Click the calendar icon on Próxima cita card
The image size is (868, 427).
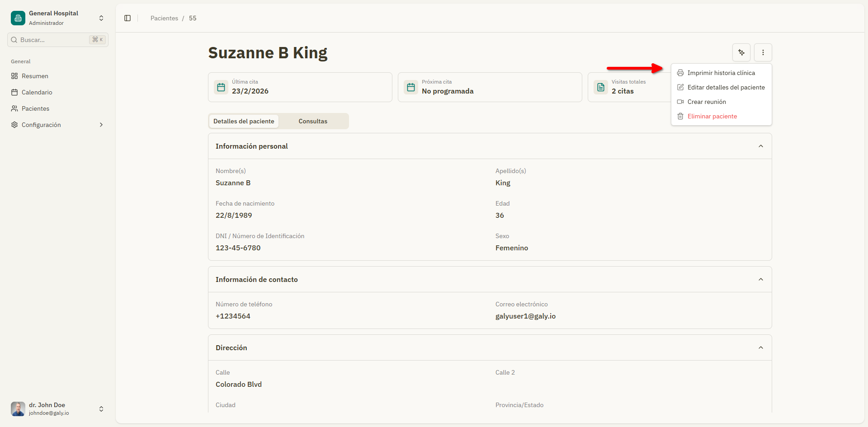pos(411,87)
